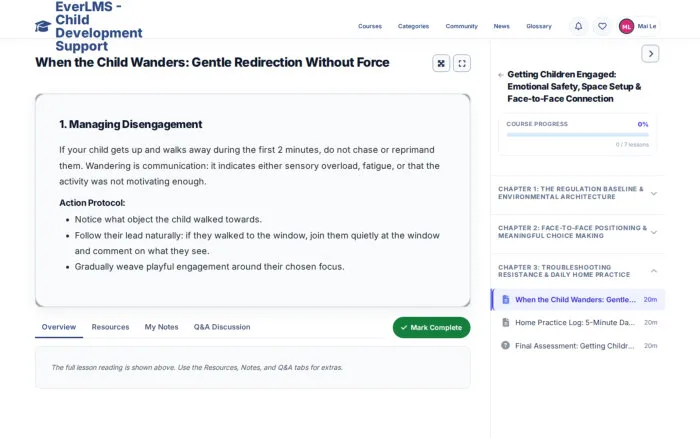Expand Chapter 1 Regulation Baseline chevron

(x=654, y=193)
